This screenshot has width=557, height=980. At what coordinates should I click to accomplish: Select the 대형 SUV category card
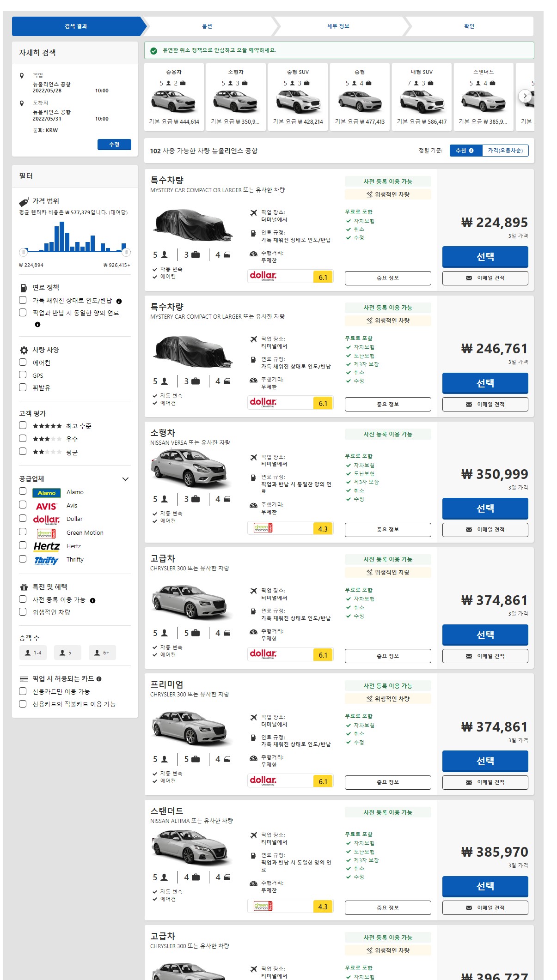click(422, 97)
